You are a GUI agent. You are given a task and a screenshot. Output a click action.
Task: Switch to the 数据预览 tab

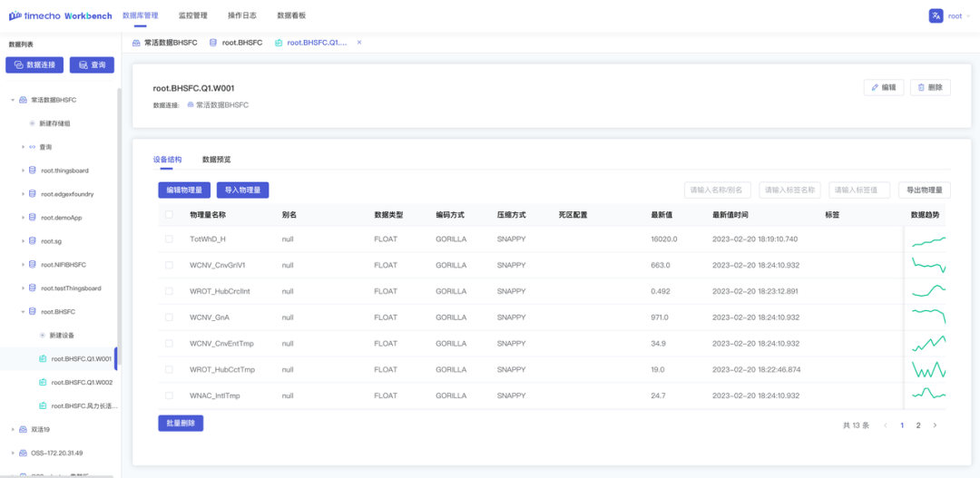[x=216, y=160]
